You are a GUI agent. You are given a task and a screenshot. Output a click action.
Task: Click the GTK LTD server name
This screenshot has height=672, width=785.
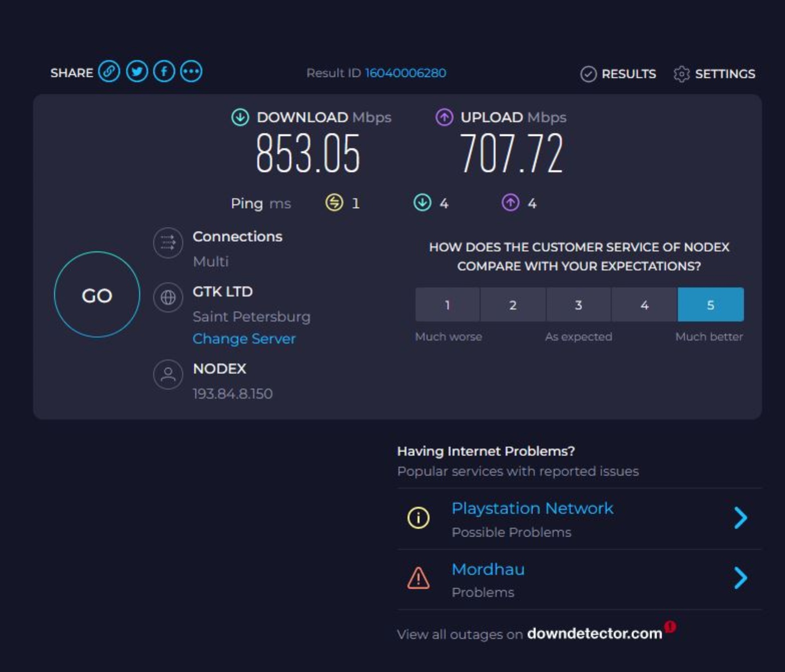[x=223, y=292]
